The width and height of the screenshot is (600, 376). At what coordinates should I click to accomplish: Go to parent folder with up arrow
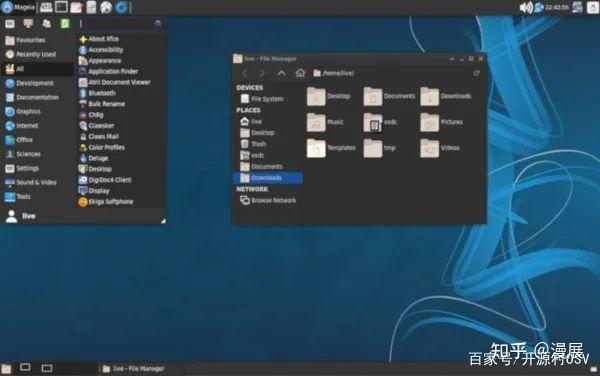click(281, 73)
